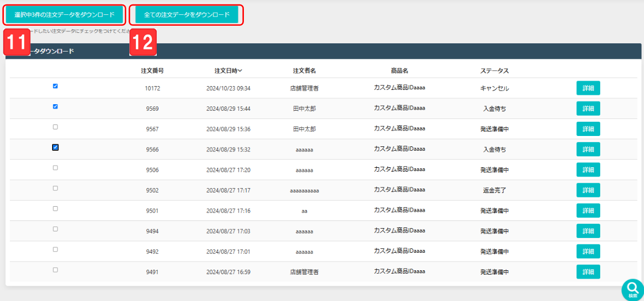The width and height of the screenshot is (644, 301).
Task: Sort by the 注文日時 column header
Action: point(229,71)
